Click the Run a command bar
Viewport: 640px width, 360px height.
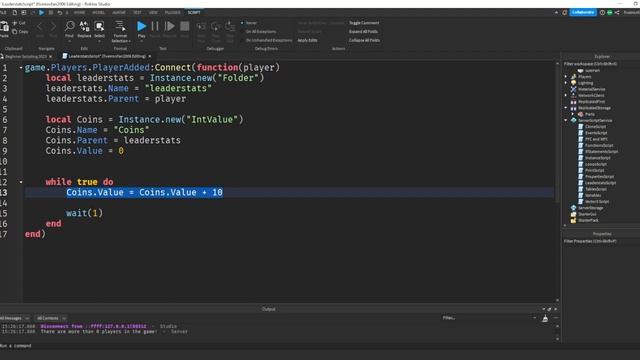(279, 346)
